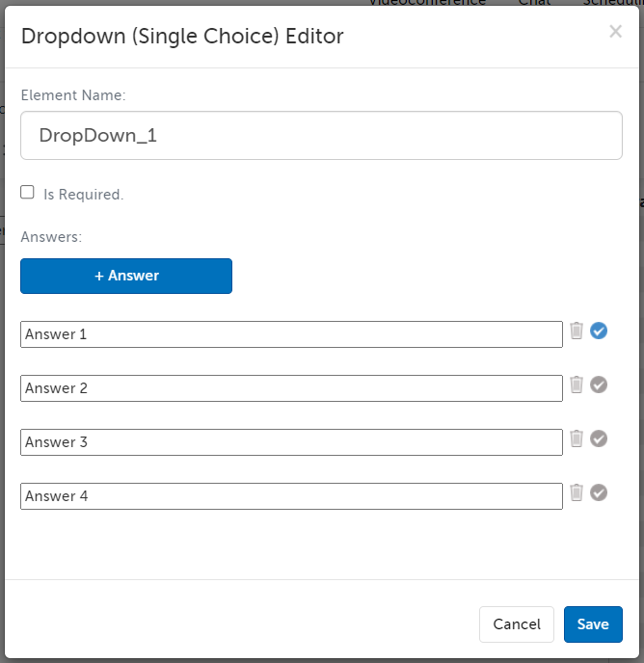Add a new answer with + Answer
Image resolution: width=644 pixels, height=663 pixels.
tap(126, 276)
